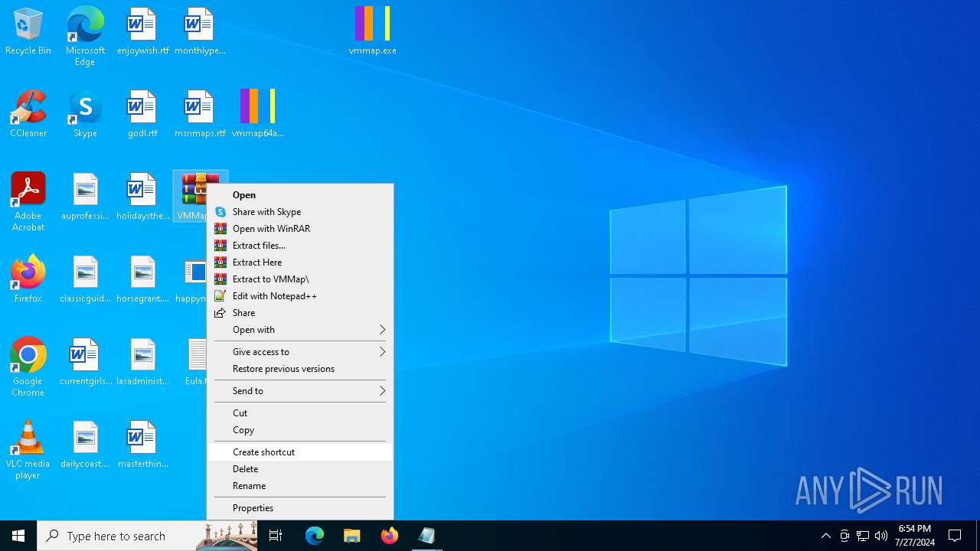This screenshot has width=980, height=551.
Task: Select the lasadminist... image file icon
Action: [x=142, y=361]
